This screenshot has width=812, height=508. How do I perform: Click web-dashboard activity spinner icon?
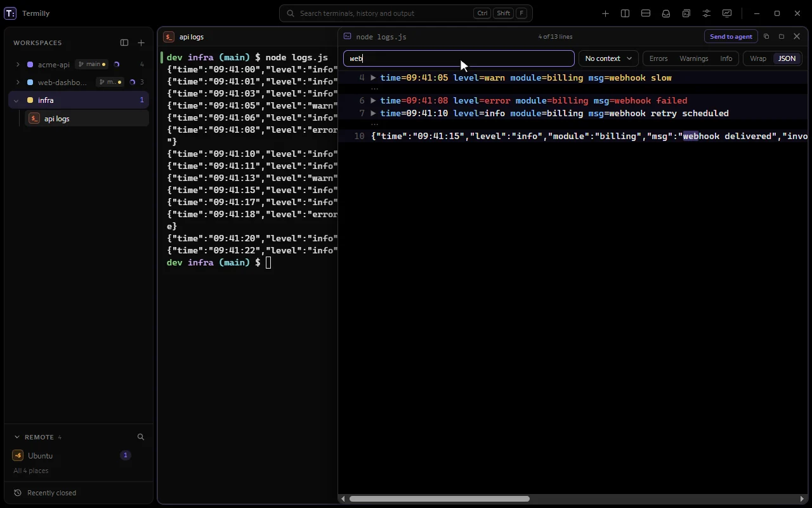tap(132, 82)
